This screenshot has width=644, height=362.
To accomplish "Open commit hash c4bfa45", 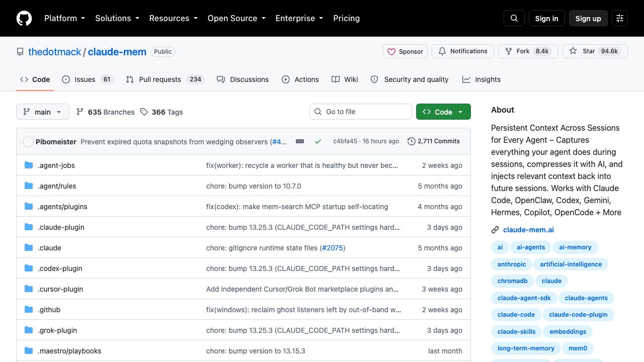I will [x=345, y=141].
